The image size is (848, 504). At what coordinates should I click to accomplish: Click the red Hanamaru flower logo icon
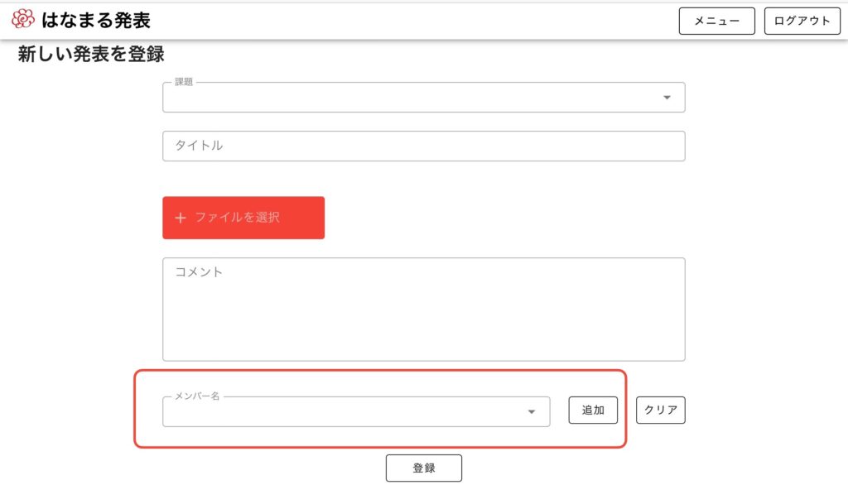click(23, 20)
